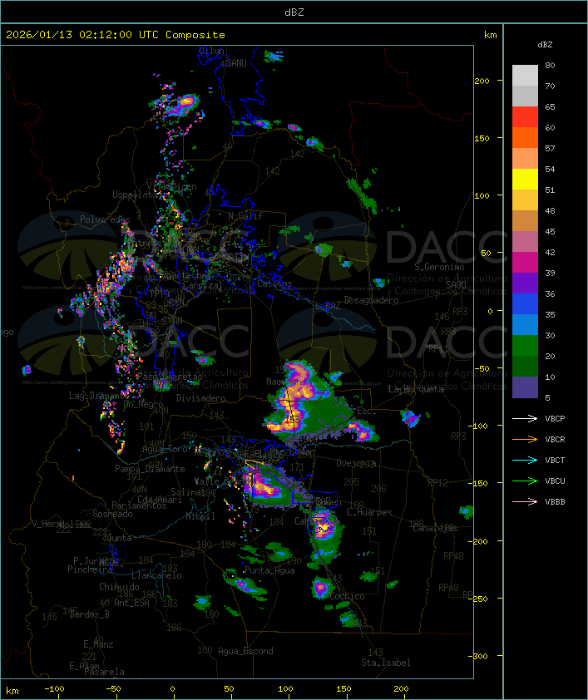Viewport: 588px width, 700px height.
Task: Pick the royal blue 35-36 dBZ swatch
Action: [525, 303]
